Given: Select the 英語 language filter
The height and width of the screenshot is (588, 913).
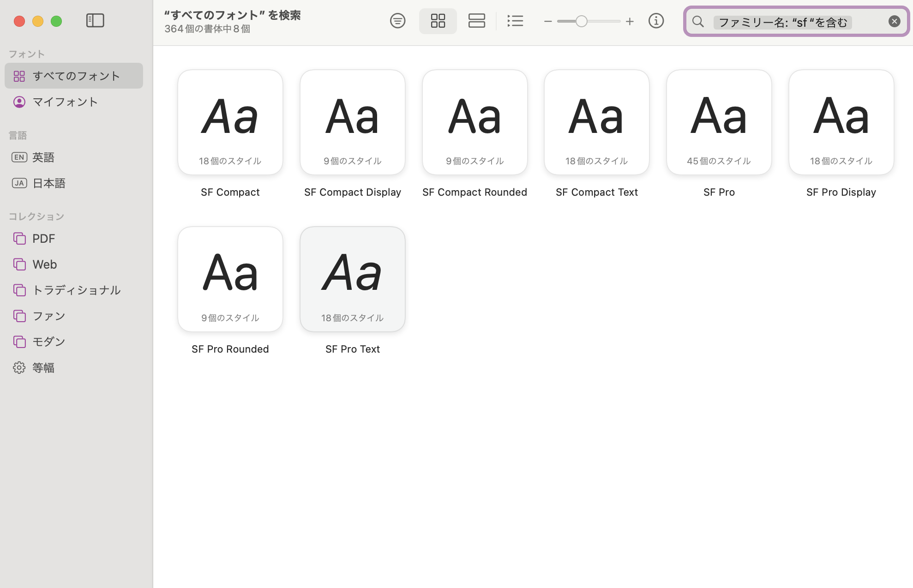Looking at the screenshot, I should coord(43,157).
